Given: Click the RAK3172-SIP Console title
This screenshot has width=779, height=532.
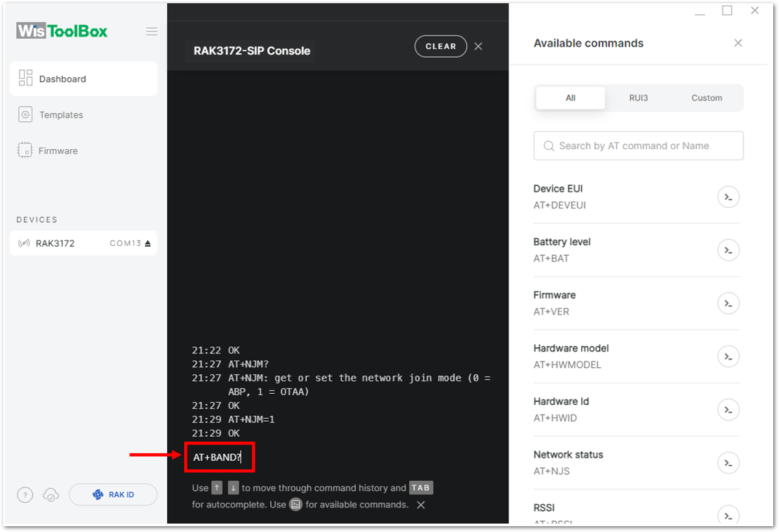Looking at the screenshot, I should [252, 51].
